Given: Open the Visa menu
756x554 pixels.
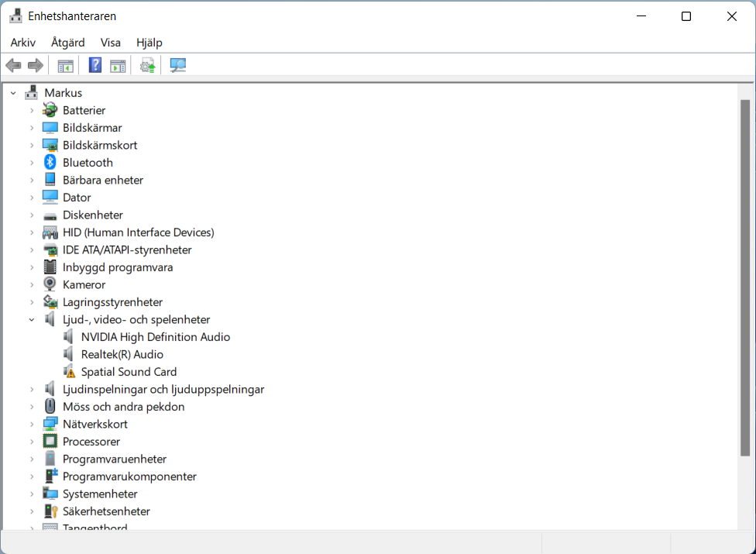Looking at the screenshot, I should 110,43.
